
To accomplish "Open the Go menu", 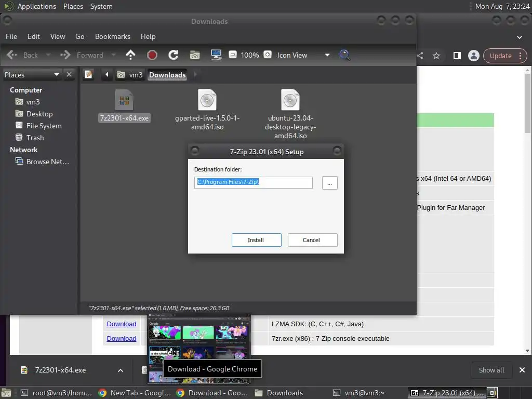I will pyautogui.click(x=79, y=36).
